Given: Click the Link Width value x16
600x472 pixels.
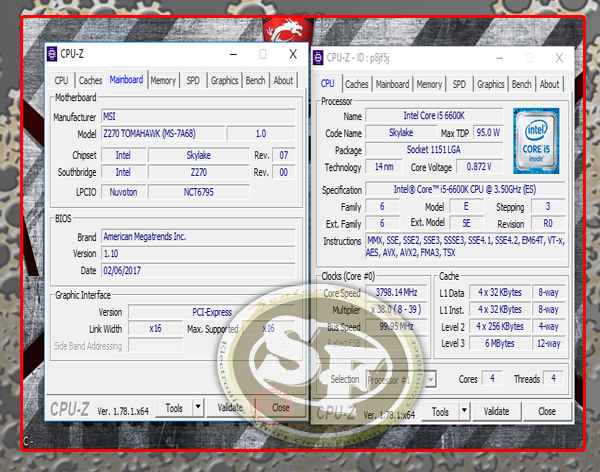Looking at the screenshot, I should click(x=155, y=328).
